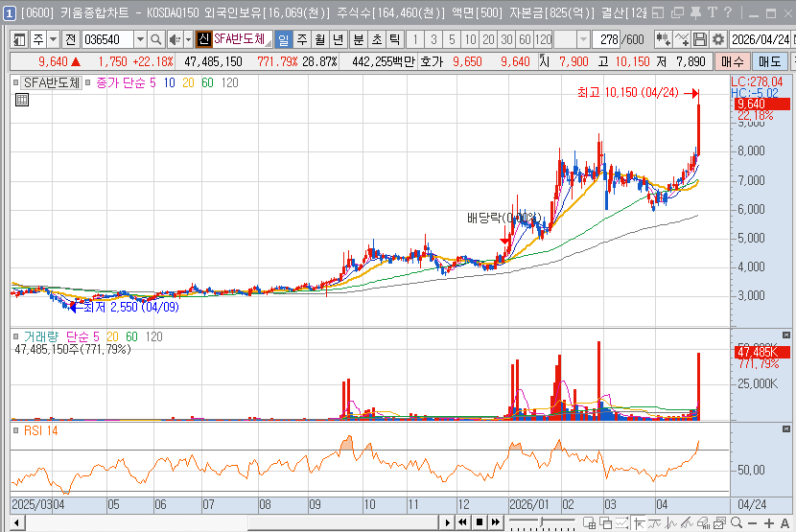Open the 주 market type dropdown
This screenshot has height=532, width=796.
53,39
